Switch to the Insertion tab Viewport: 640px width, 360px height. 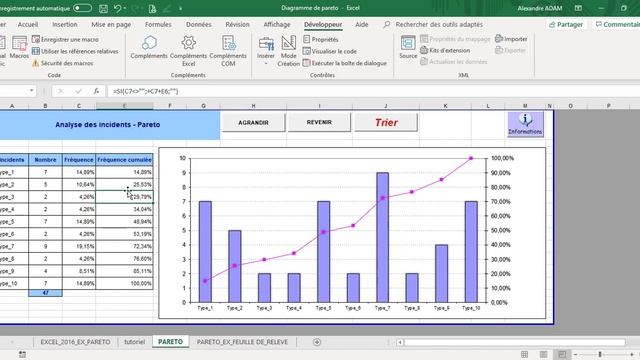[x=64, y=24]
